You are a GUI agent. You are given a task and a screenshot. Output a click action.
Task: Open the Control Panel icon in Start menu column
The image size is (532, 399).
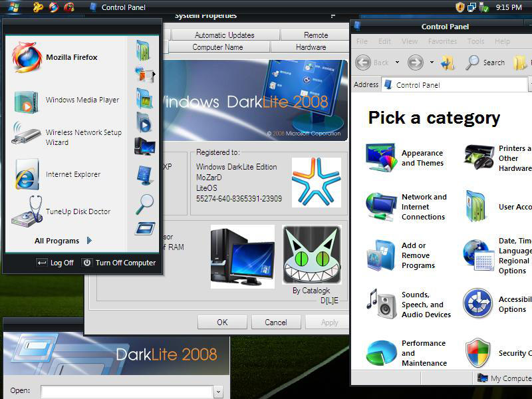[145, 176]
